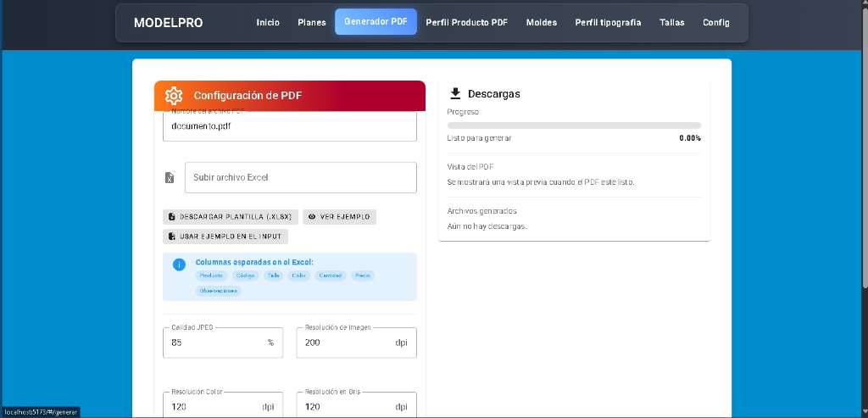Click the Excel file icon beside upload field

pos(170,178)
